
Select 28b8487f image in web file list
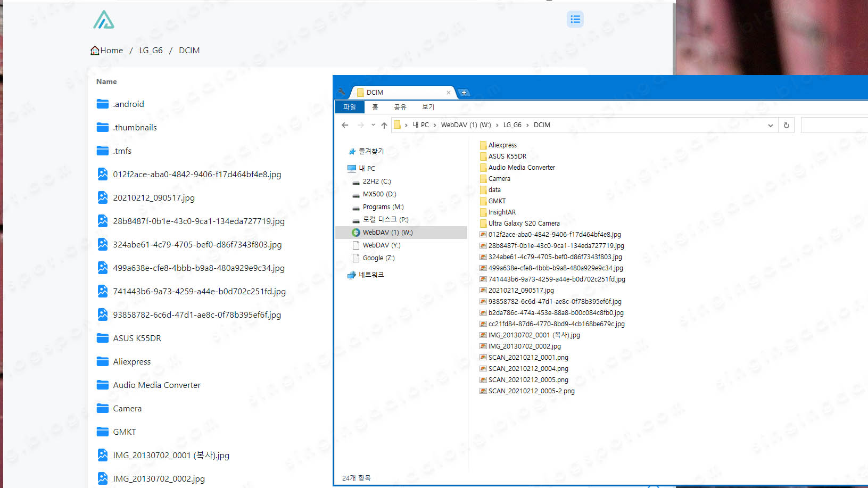click(x=199, y=221)
